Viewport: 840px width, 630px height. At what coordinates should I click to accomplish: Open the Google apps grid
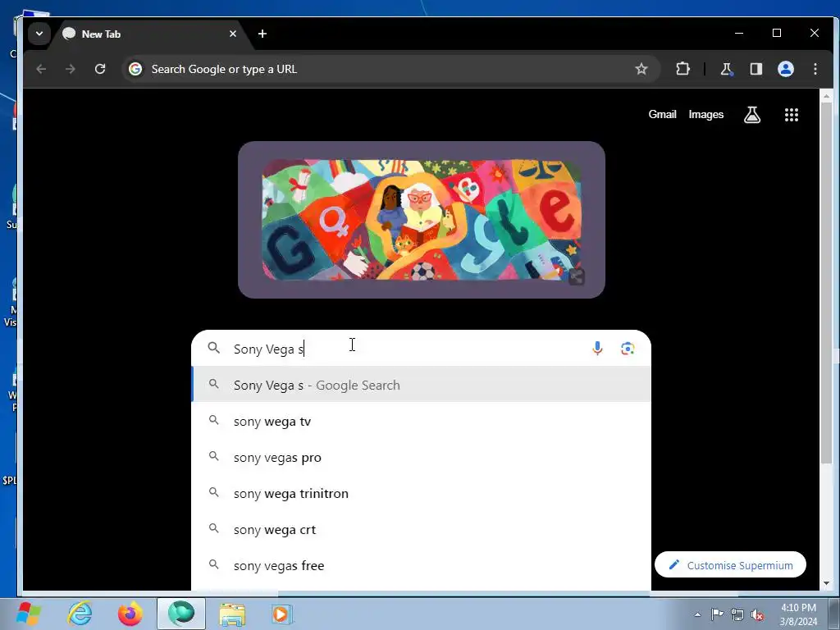pos(792,115)
